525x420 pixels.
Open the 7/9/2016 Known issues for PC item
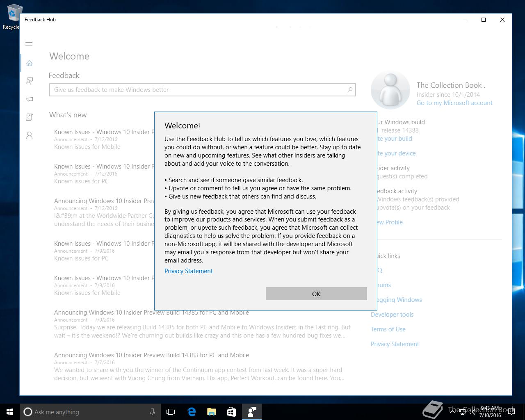[x=104, y=251]
